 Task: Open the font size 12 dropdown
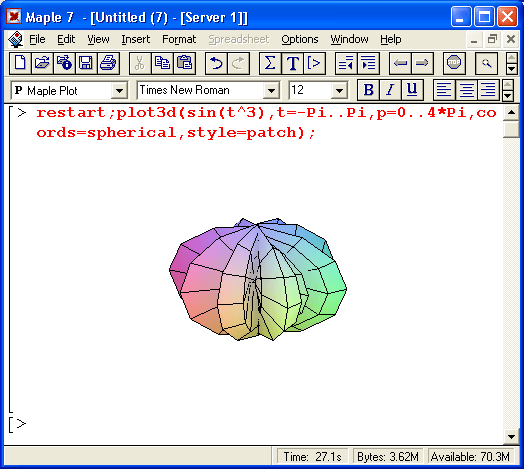pyautogui.click(x=339, y=90)
